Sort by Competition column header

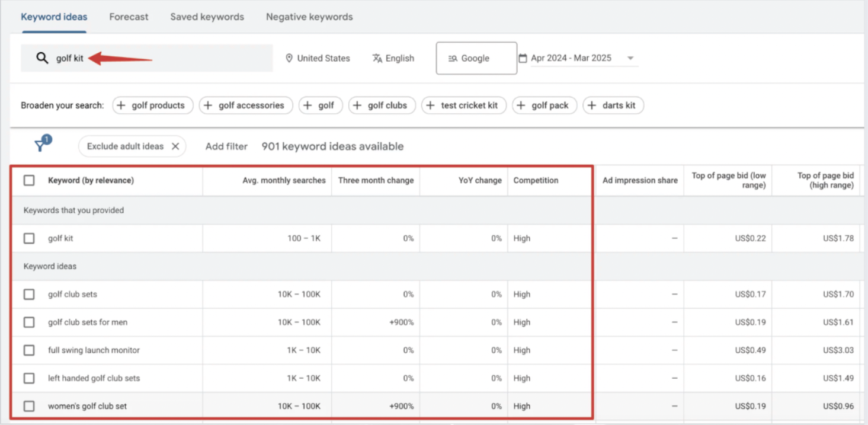(x=536, y=180)
